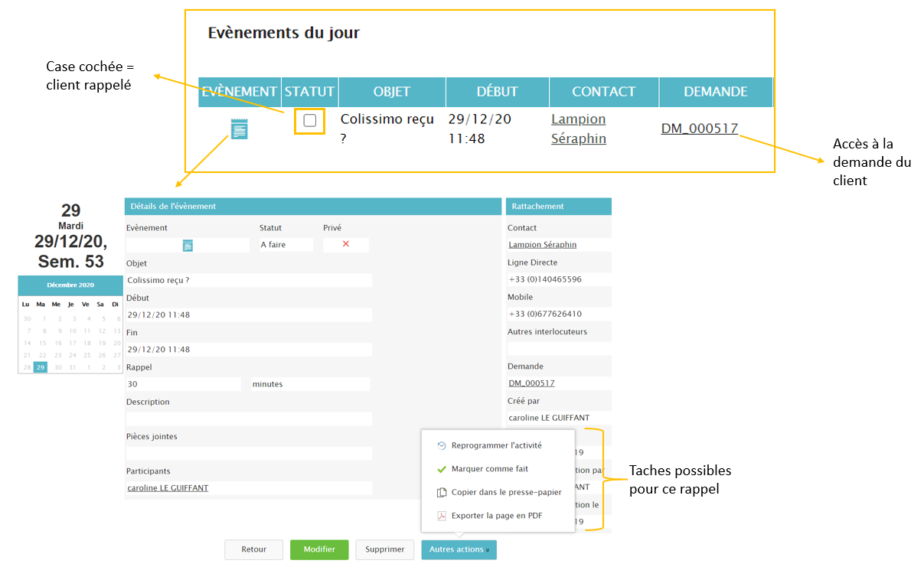Click the Retour button
924x567 pixels.
click(253, 549)
